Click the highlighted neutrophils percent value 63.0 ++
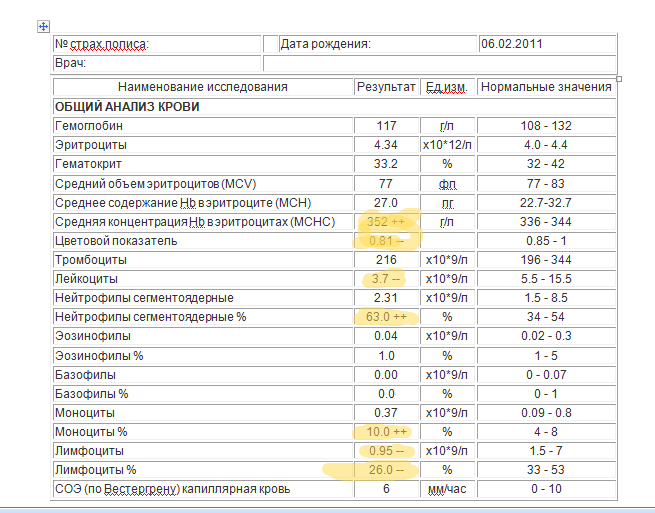The image size is (655, 513). tap(386, 317)
